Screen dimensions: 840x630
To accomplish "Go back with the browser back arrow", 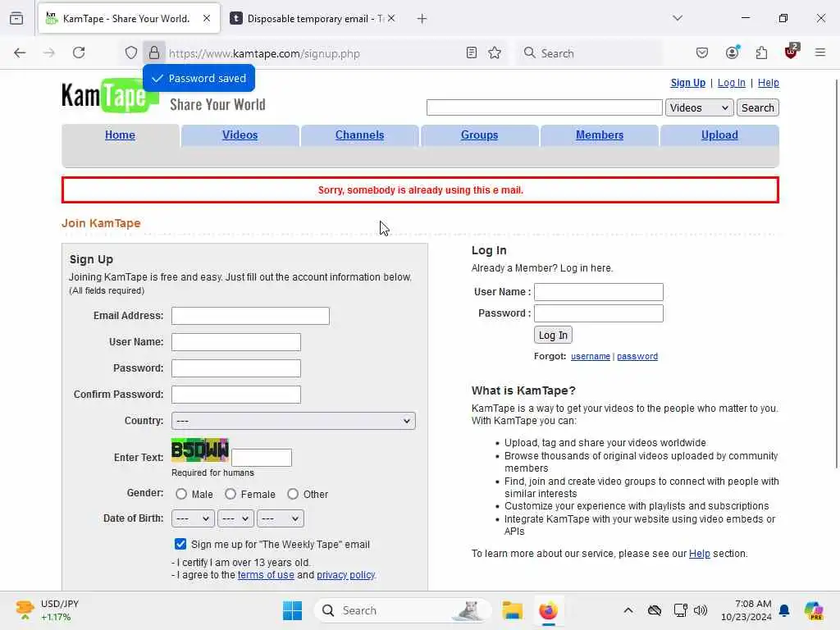I will (20, 52).
